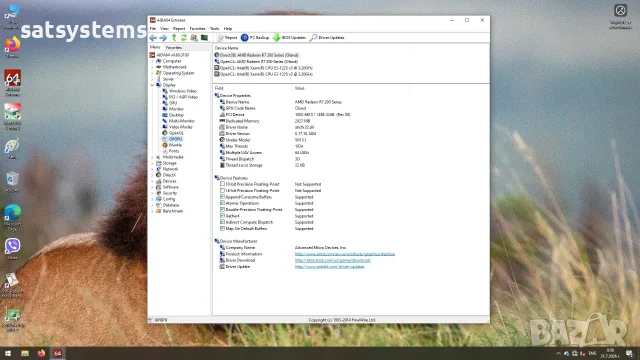Viewport: 640px width, 360px height.
Task: Go back with the blue left arrow
Action: [153, 38]
